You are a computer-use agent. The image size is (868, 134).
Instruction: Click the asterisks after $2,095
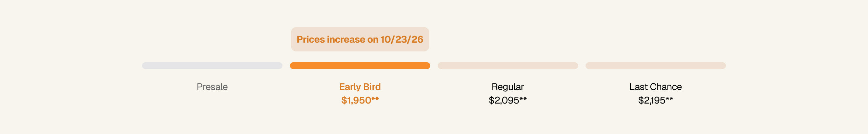click(523, 99)
